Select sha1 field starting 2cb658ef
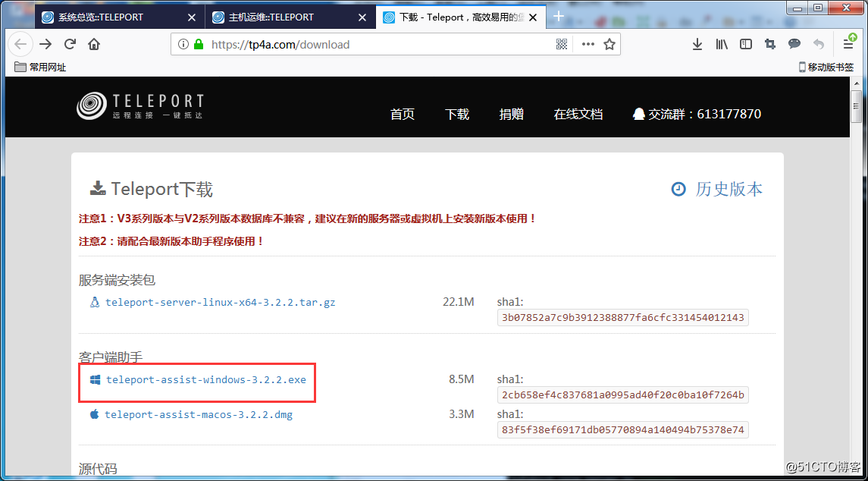Image resolution: width=868 pixels, height=481 pixels. [623, 395]
